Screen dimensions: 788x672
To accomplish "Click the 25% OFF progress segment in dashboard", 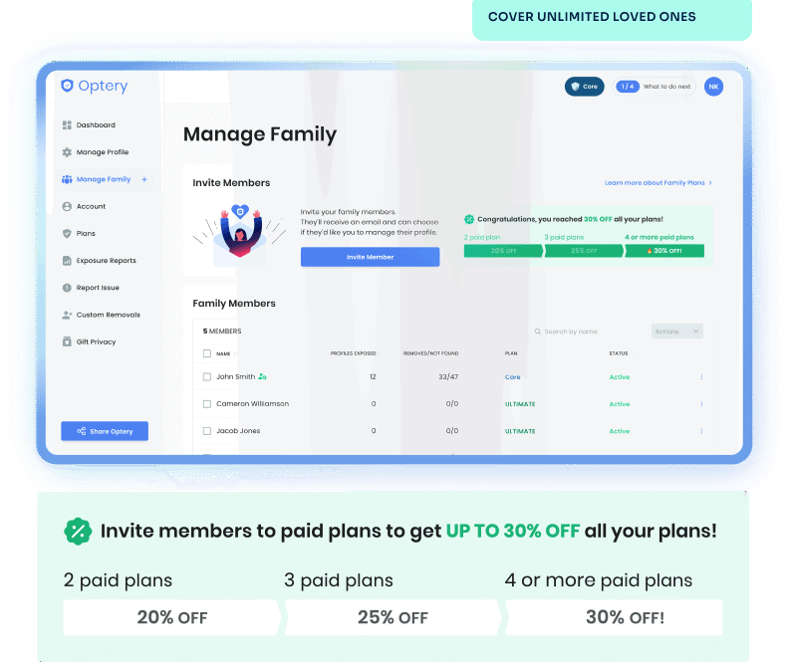I will (584, 251).
